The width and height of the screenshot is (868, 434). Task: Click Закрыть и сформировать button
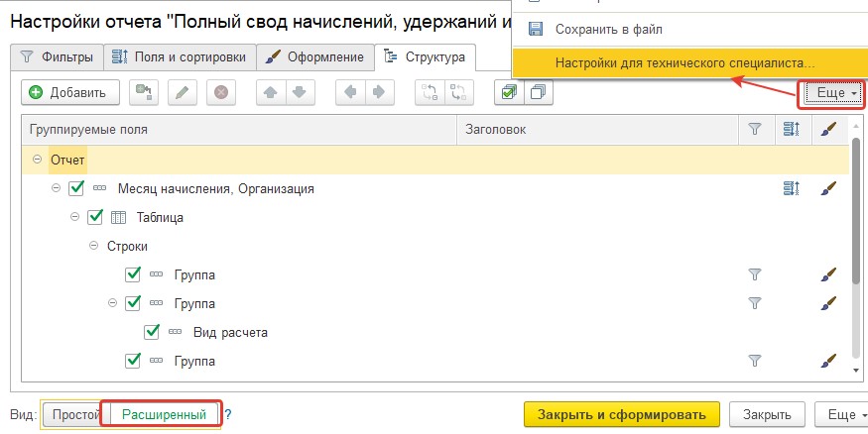(x=622, y=414)
